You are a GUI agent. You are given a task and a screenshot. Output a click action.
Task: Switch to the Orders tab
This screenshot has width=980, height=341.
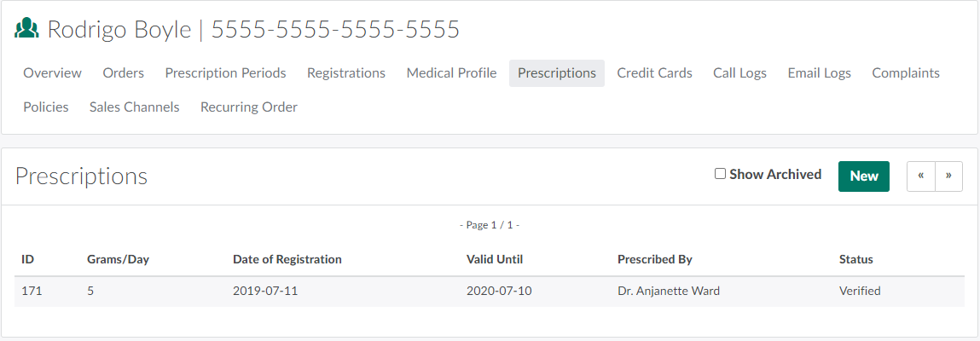124,73
